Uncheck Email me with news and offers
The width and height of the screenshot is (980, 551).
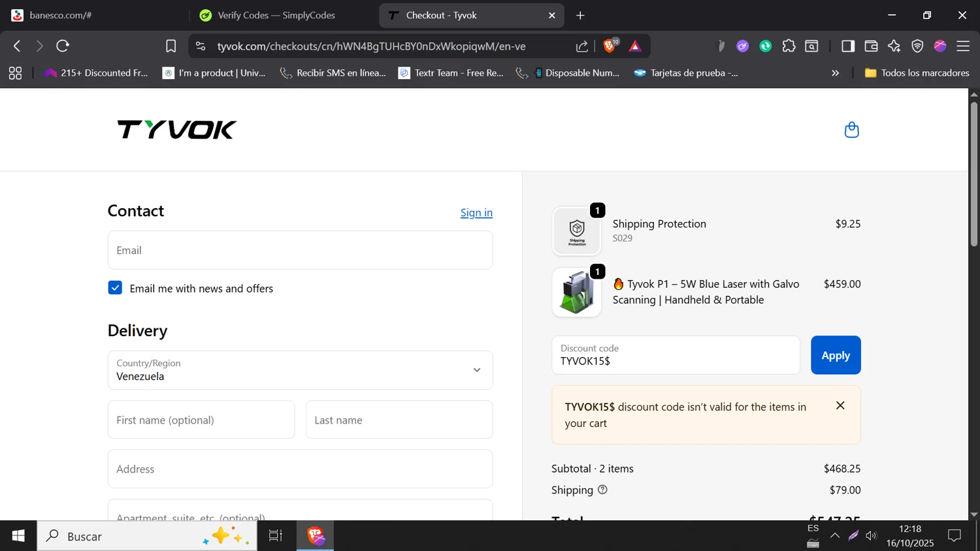point(115,288)
